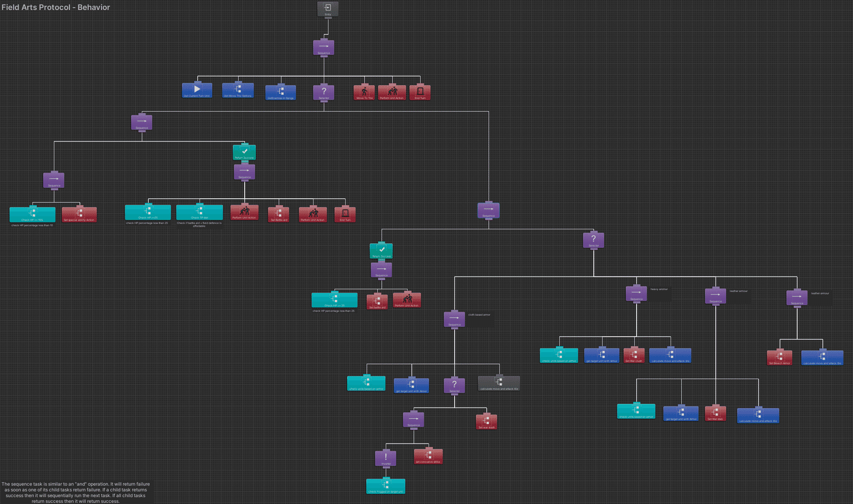
Task: Select the Get Move Tile Options node
Action: click(238, 91)
